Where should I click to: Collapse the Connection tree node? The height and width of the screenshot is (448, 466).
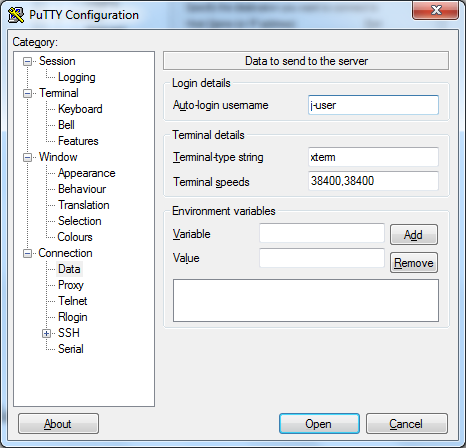(x=27, y=254)
